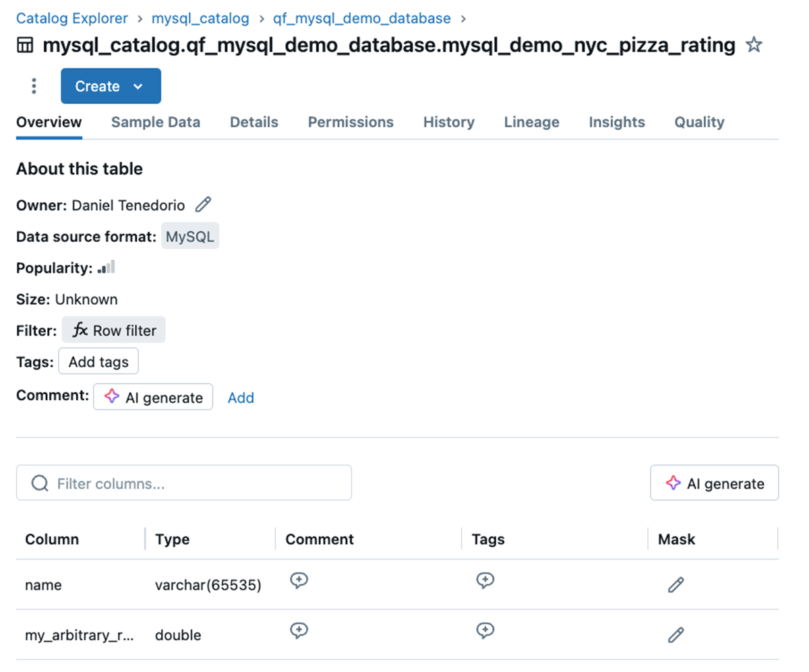Click AI generate for the table comment
This screenshot has width=809, height=672.
[x=153, y=396]
